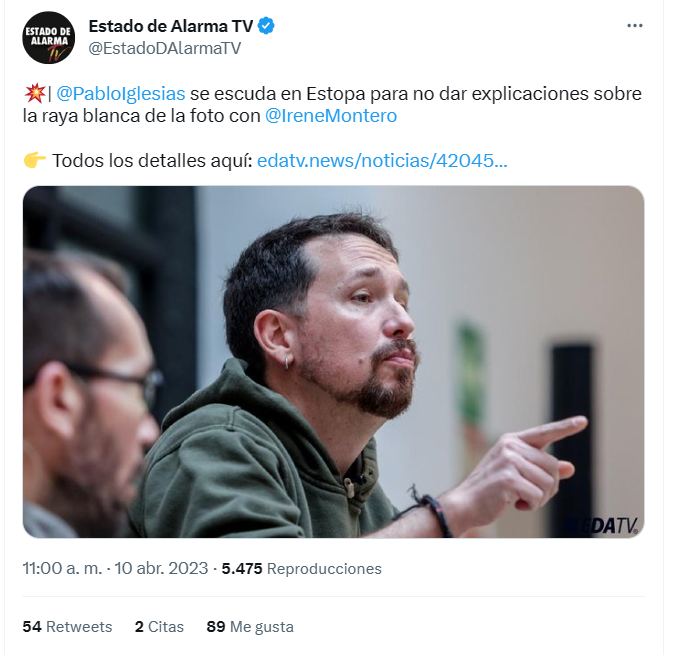Click the Estado de Alarma TV display name

pyautogui.click(x=171, y=26)
